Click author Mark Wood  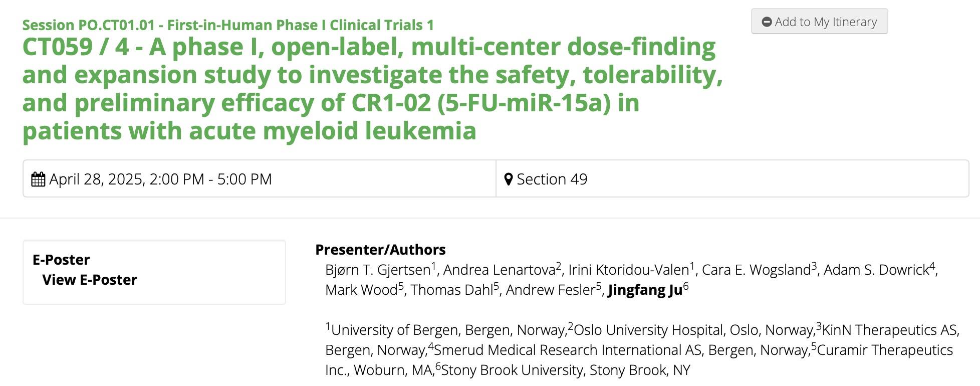(x=361, y=290)
